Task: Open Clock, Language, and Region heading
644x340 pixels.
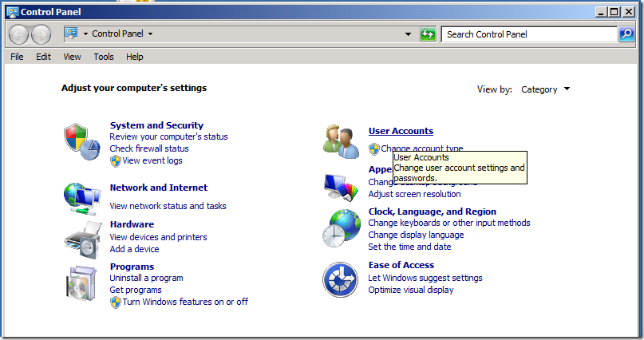Action: coord(432,212)
